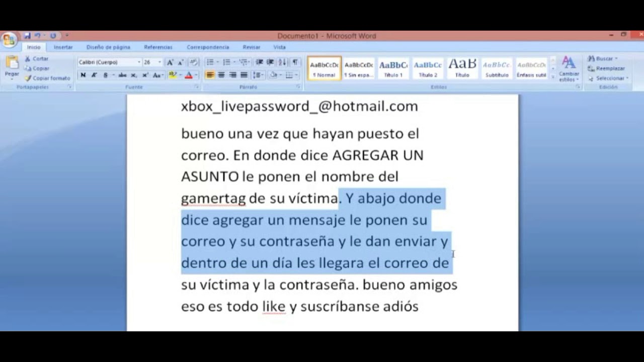Toggle underline (S) formatting

(105, 75)
